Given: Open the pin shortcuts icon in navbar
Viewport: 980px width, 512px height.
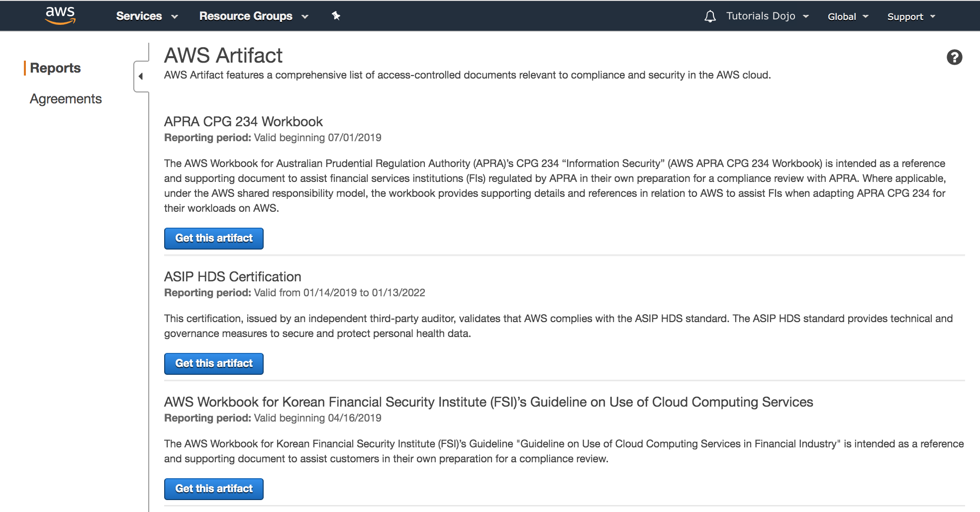Looking at the screenshot, I should pyautogui.click(x=336, y=16).
